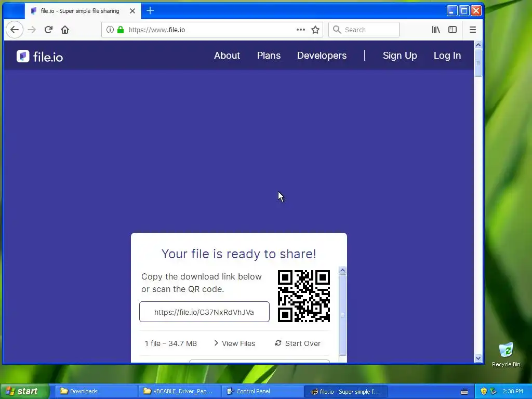The image size is (532, 399).
Task: Switch to Control Panel taskbar window
Action: point(262,391)
